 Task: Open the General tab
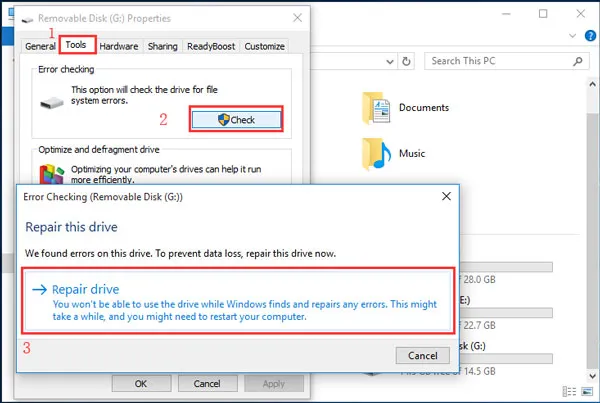point(40,46)
